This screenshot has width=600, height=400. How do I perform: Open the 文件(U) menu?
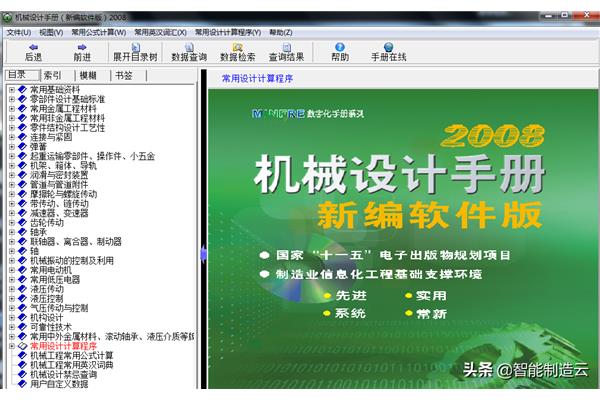click(19, 33)
